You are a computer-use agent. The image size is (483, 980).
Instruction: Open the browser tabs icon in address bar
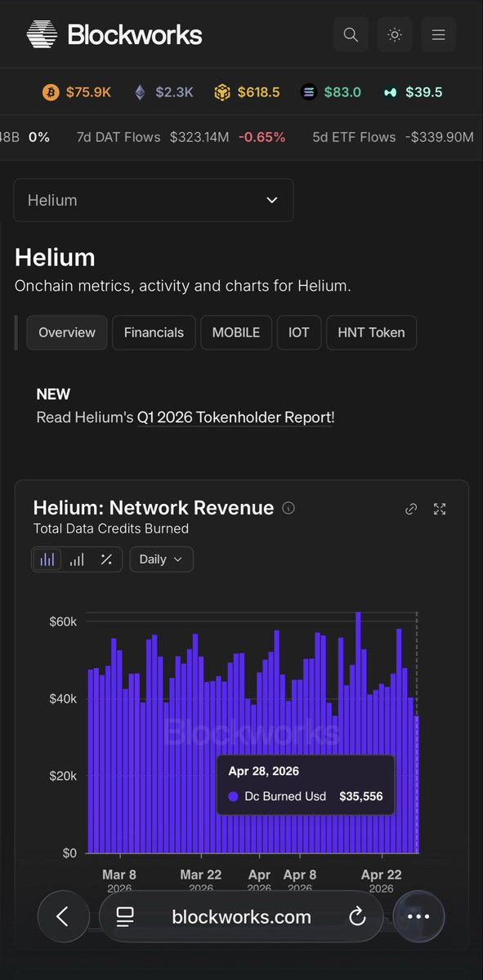click(125, 916)
